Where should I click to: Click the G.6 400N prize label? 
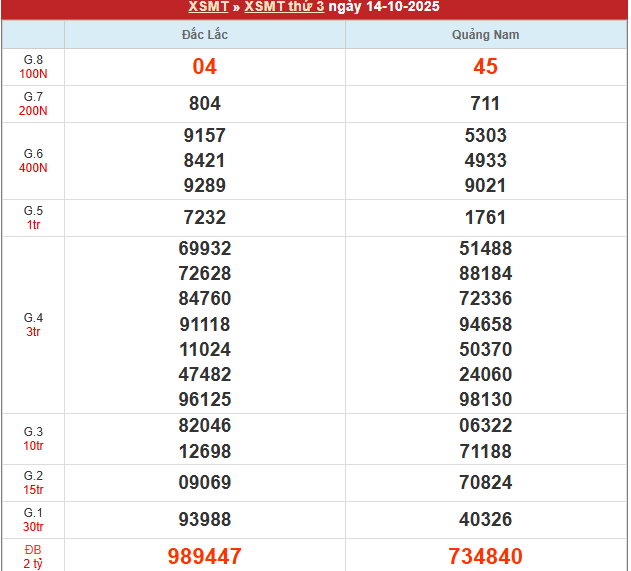[x=33, y=160]
